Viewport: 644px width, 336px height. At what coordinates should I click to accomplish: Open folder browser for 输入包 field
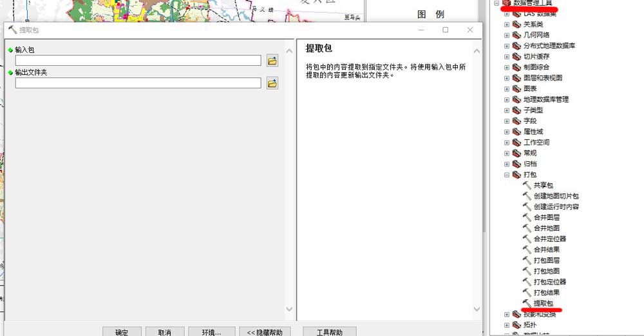pyautogui.click(x=272, y=61)
